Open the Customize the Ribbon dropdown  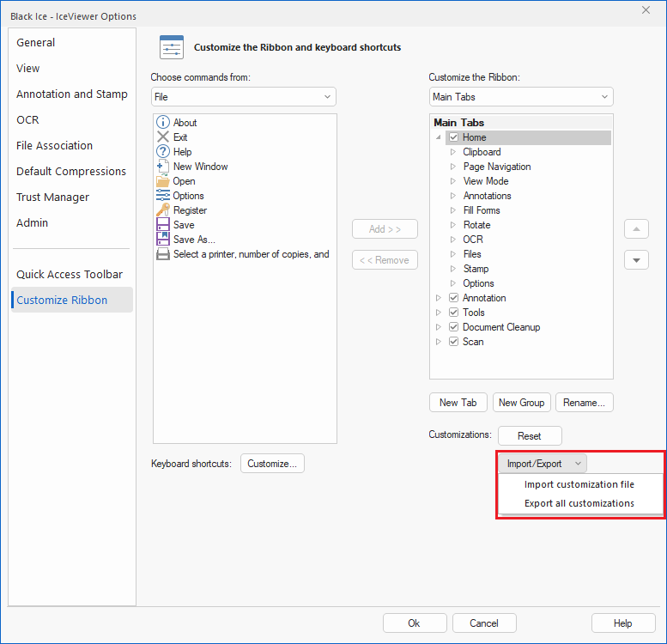[521, 96]
